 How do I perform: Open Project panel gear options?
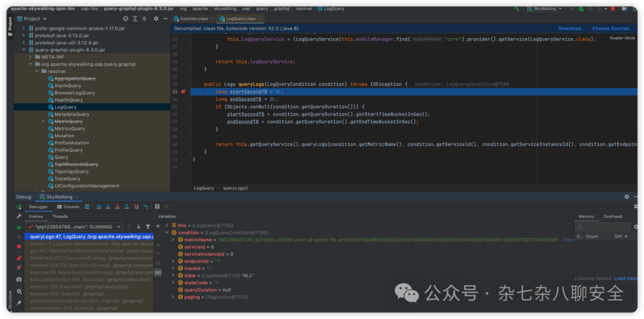156,18
